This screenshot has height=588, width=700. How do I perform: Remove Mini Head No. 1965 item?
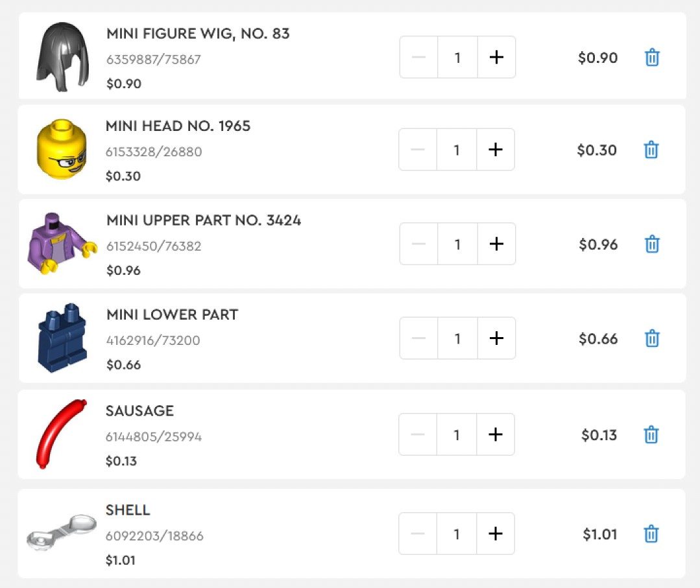[651, 150]
